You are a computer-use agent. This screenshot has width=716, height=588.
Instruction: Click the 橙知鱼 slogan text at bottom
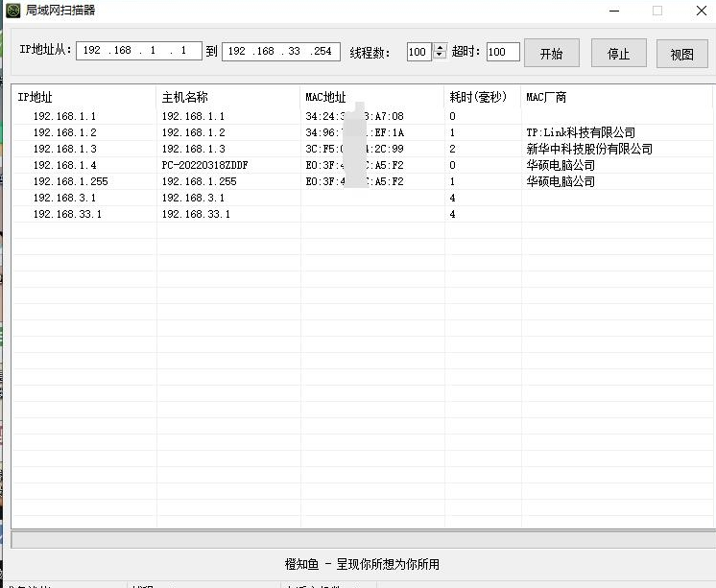click(362, 564)
